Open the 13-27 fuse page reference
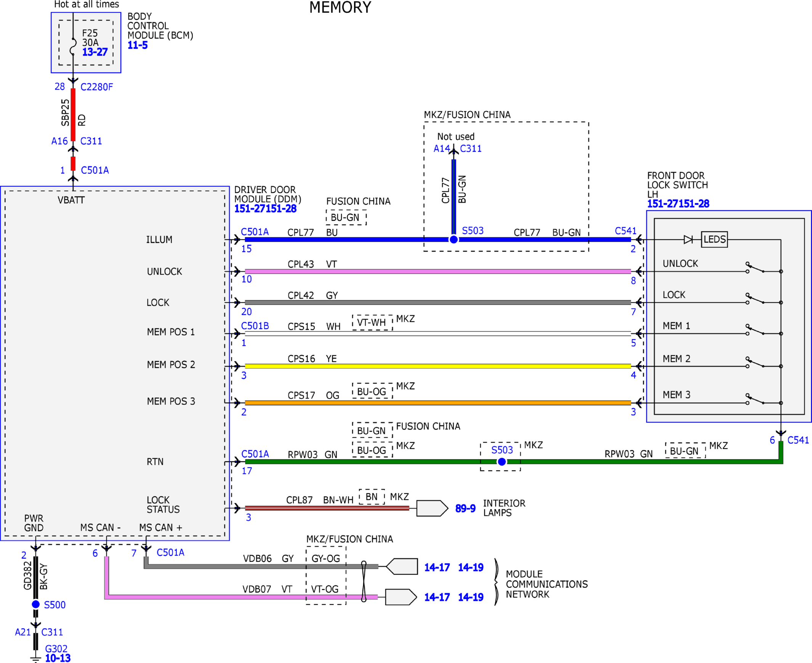This screenshot has height=663, width=812. [95, 52]
